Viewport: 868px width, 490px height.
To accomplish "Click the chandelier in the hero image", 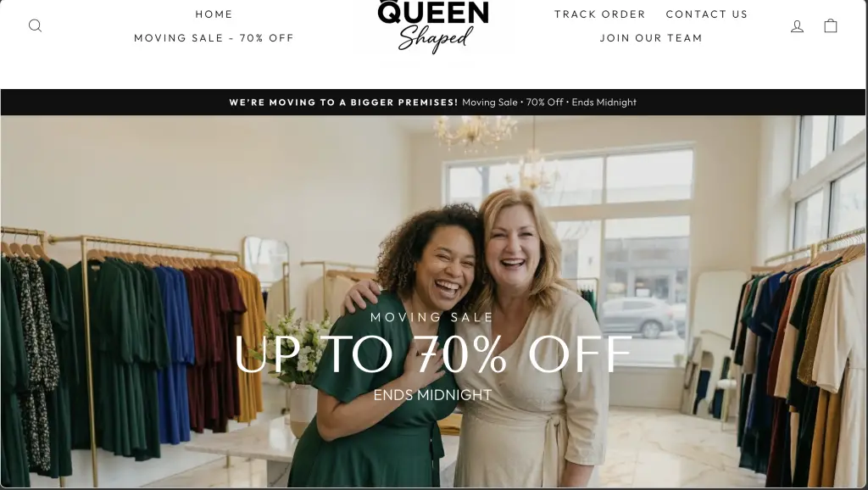I will tap(475, 133).
